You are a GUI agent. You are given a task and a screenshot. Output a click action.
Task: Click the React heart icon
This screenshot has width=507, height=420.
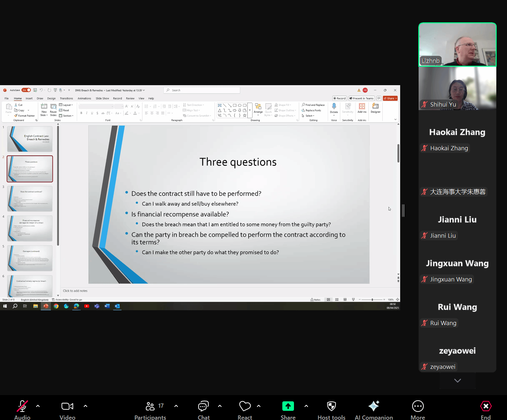(x=245, y=406)
